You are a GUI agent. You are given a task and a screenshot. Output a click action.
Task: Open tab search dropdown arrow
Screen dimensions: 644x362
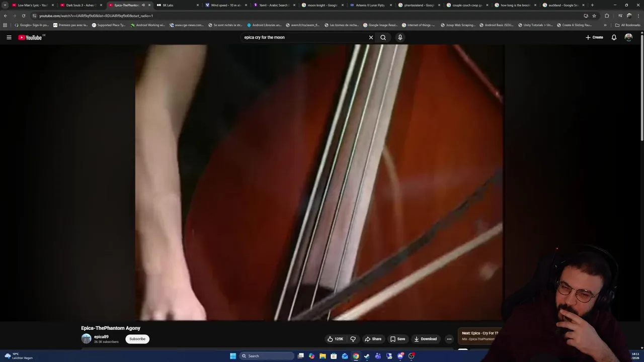pos(5,5)
